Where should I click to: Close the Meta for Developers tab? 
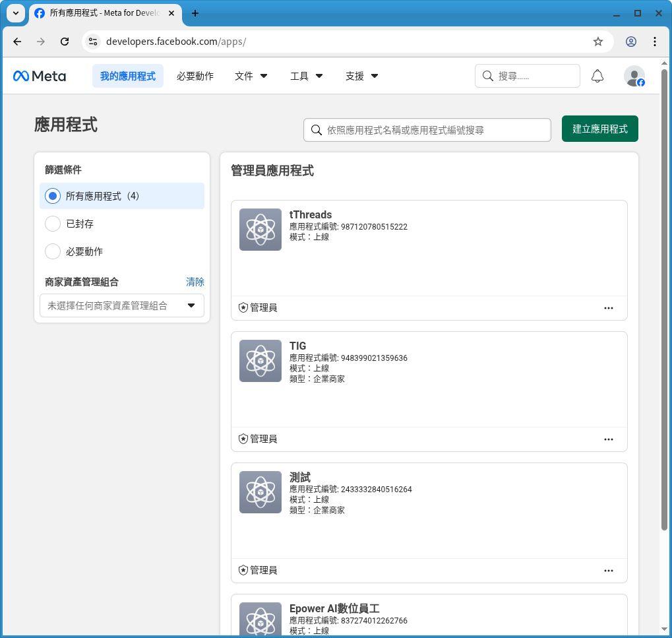tap(171, 13)
